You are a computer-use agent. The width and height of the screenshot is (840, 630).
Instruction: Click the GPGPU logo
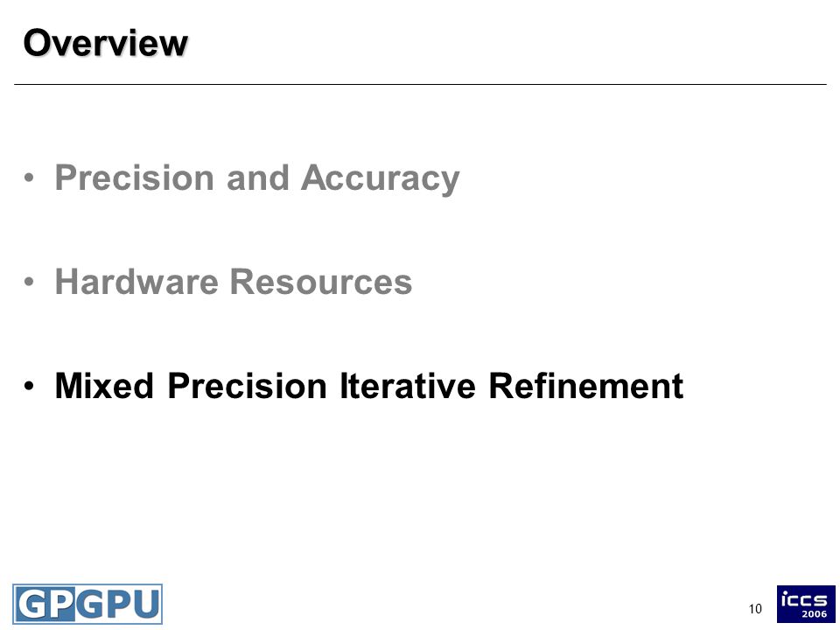point(87,604)
